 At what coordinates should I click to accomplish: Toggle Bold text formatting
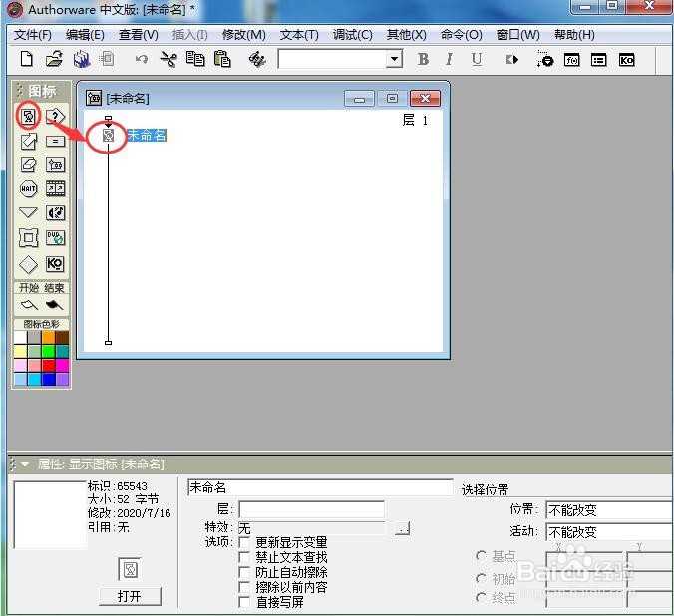coord(423,59)
